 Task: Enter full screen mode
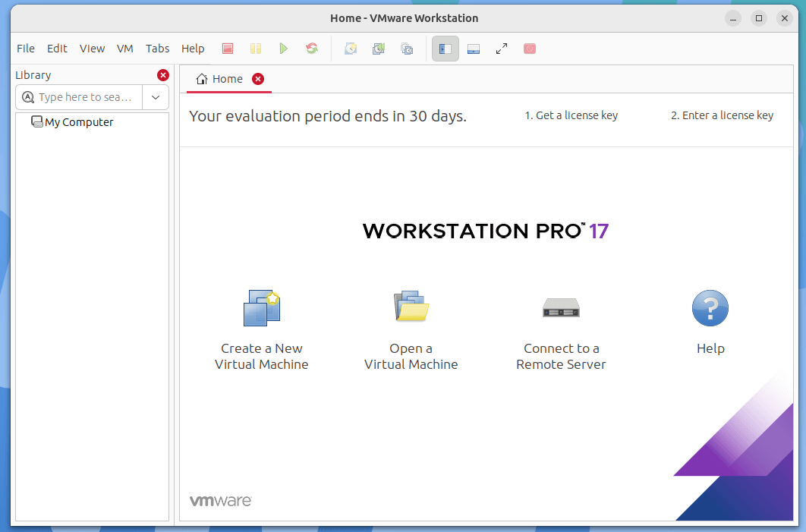pyautogui.click(x=501, y=48)
